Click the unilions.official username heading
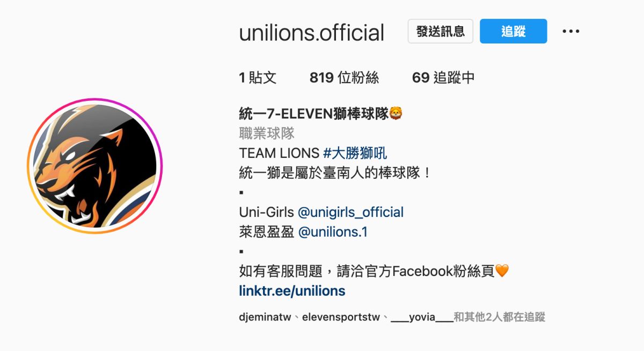The height and width of the screenshot is (351, 644). pos(312,33)
